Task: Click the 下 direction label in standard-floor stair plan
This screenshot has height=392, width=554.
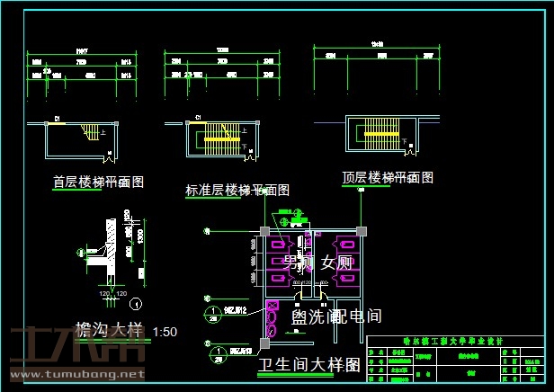Action: click(244, 146)
